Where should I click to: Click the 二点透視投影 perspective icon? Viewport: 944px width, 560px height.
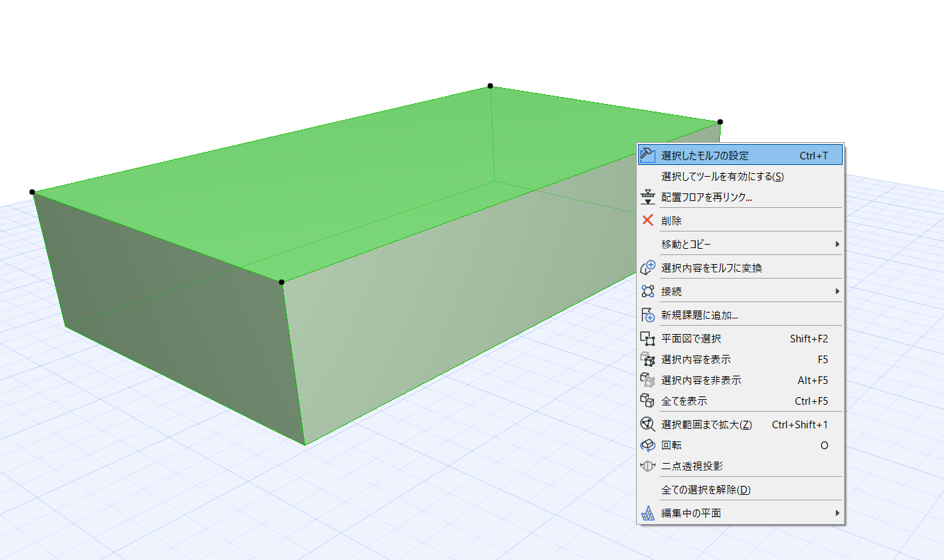[648, 466]
